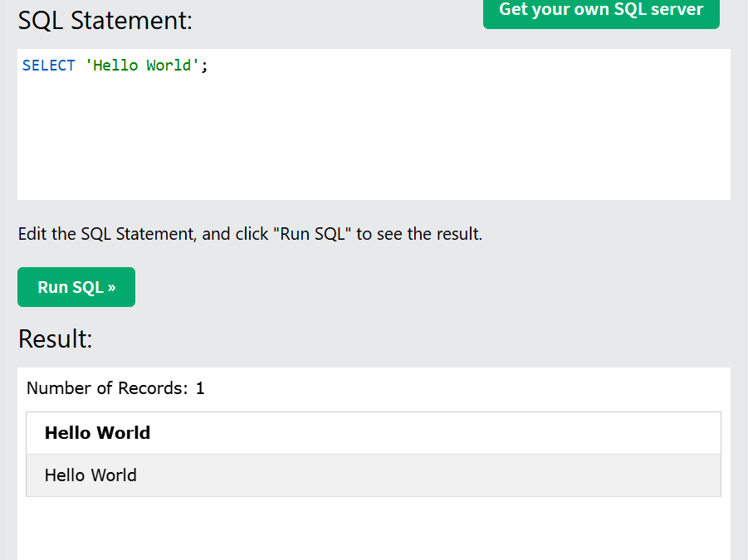This screenshot has height=560, width=748.
Task: Click the » chevron on the Run SQL button
Action: [111, 287]
